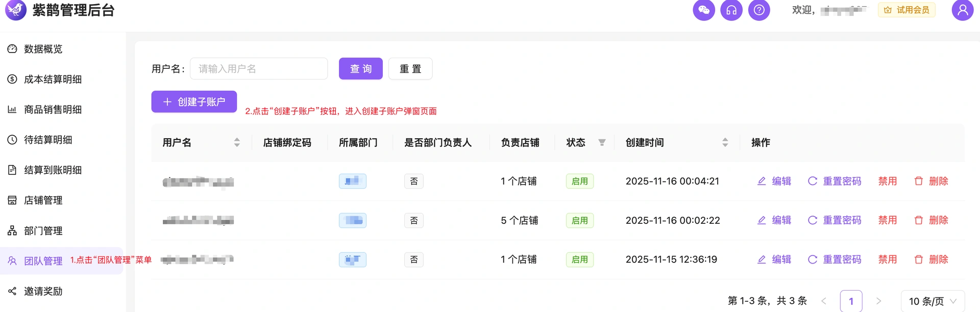Click the 5 个店铺 cell
This screenshot has height=312, width=980.
pos(519,220)
